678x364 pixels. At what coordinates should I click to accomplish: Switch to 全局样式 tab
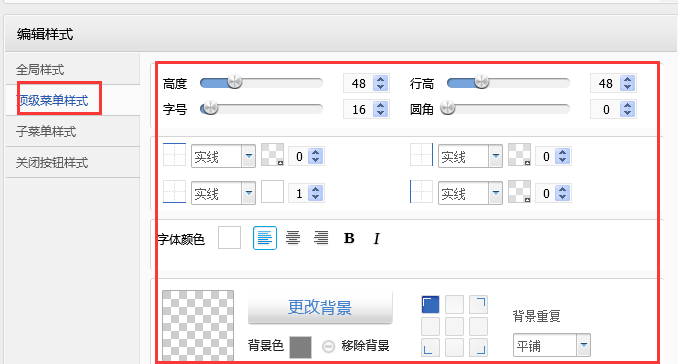tap(40, 70)
